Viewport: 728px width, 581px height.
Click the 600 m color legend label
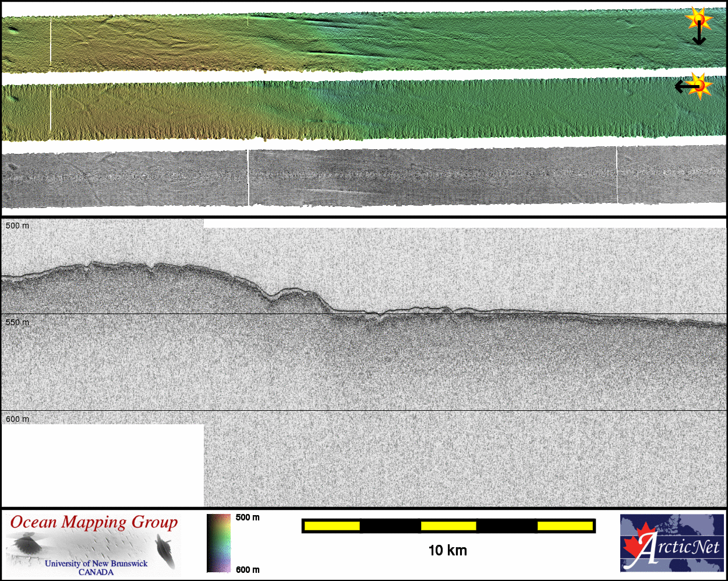(248, 569)
